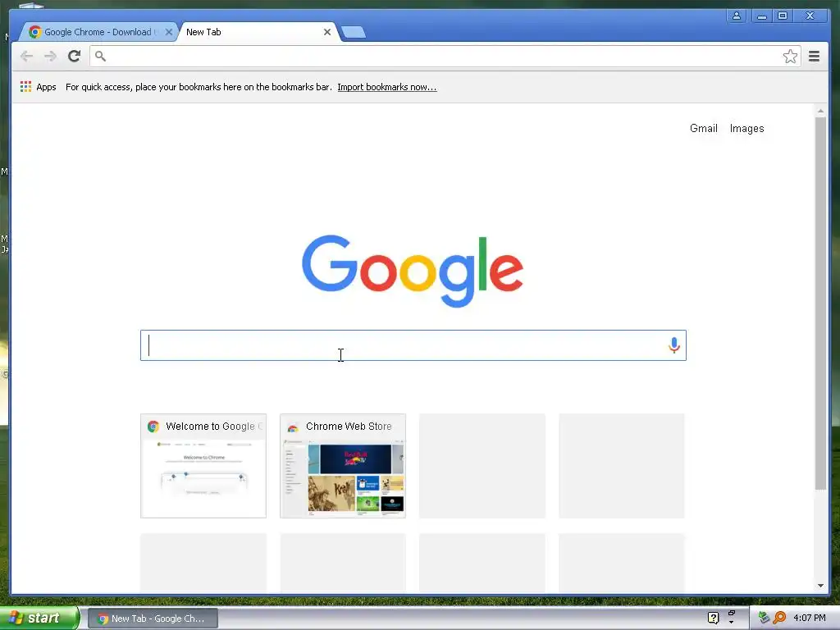Open the Gmail link

(703, 129)
